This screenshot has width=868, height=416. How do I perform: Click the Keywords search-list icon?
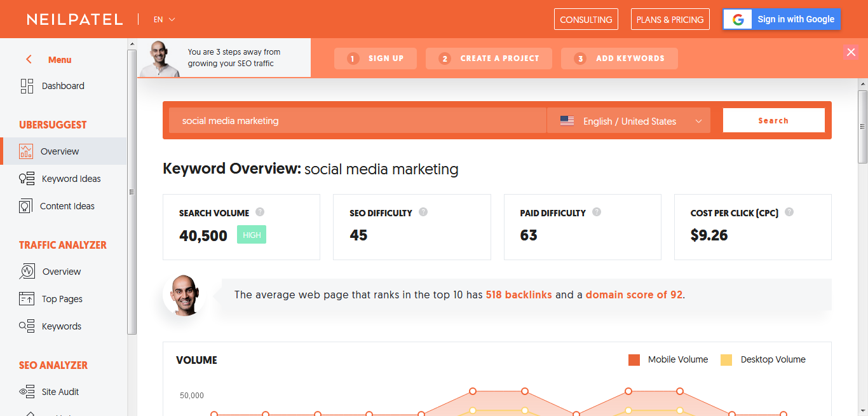coord(27,326)
